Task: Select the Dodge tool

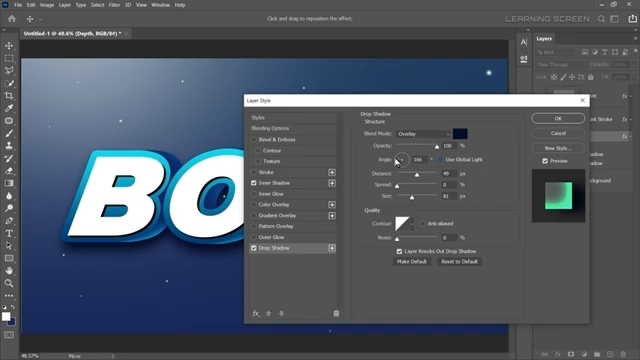Action: tap(9, 208)
